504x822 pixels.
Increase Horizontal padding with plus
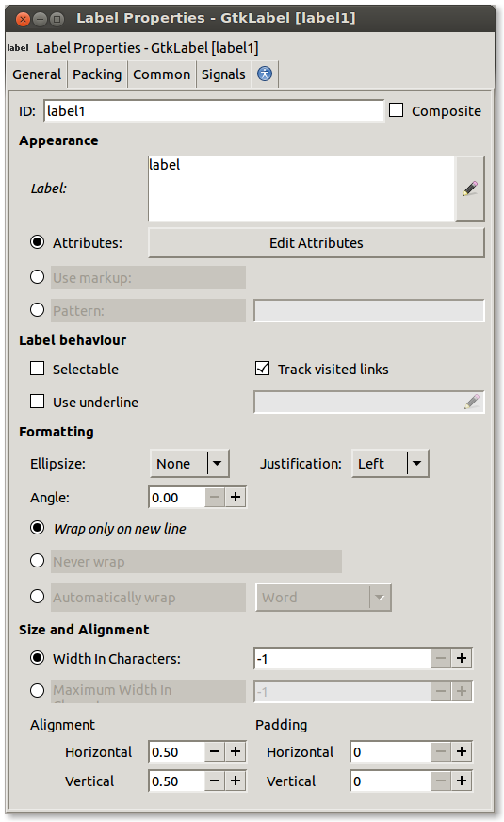coord(462,751)
